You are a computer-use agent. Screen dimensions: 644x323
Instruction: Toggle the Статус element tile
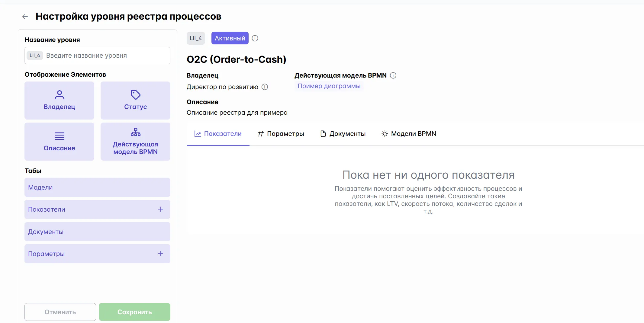135,101
